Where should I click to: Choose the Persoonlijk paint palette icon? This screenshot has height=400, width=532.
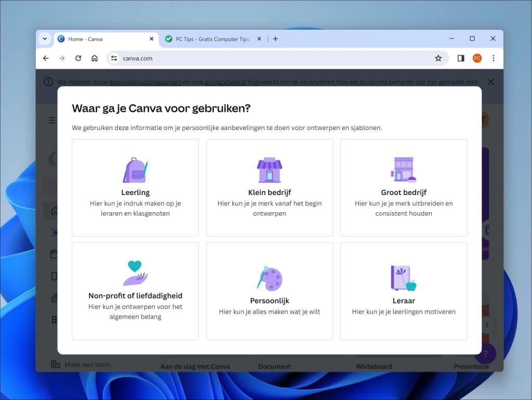[x=270, y=278]
